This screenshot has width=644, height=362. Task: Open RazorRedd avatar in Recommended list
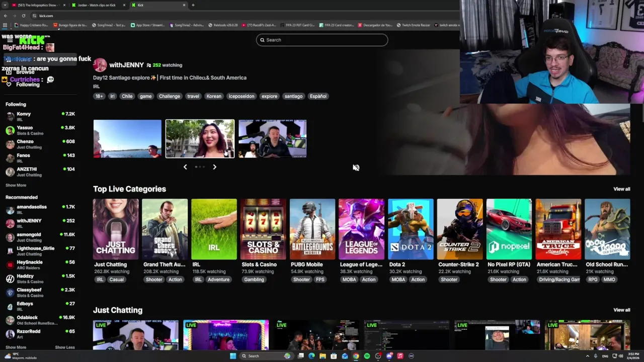tap(10, 334)
